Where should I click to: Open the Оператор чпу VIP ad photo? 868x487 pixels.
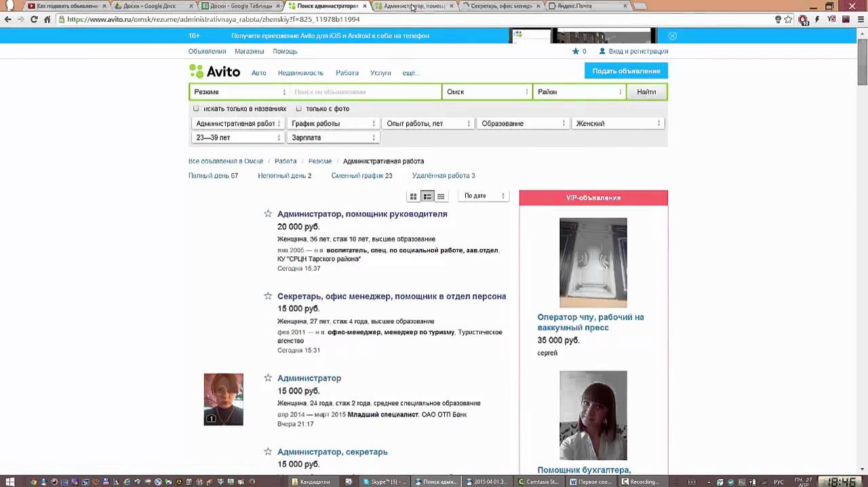(x=593, y=262)
